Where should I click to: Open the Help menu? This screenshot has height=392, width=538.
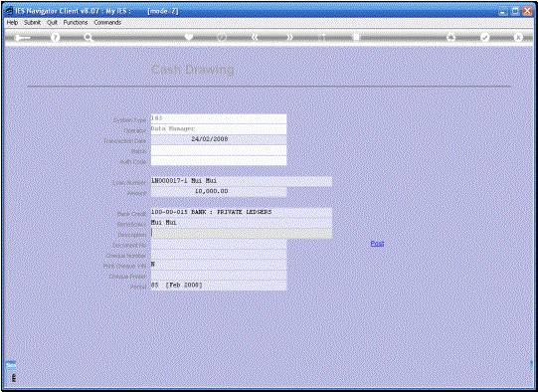[12, 22]
